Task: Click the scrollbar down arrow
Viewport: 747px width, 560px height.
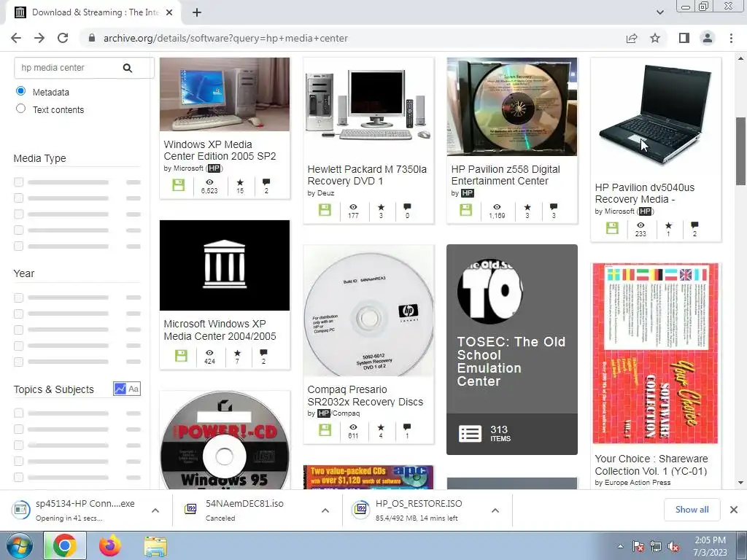Action: tap(740, 483)
